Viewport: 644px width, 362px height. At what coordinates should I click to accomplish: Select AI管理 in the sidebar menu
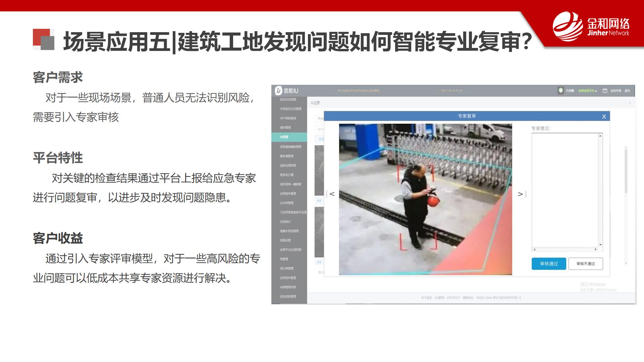coord(284,137)
